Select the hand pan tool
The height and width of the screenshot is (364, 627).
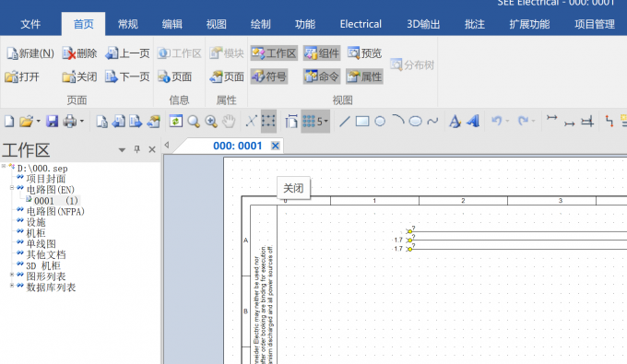tap(229, 121)
